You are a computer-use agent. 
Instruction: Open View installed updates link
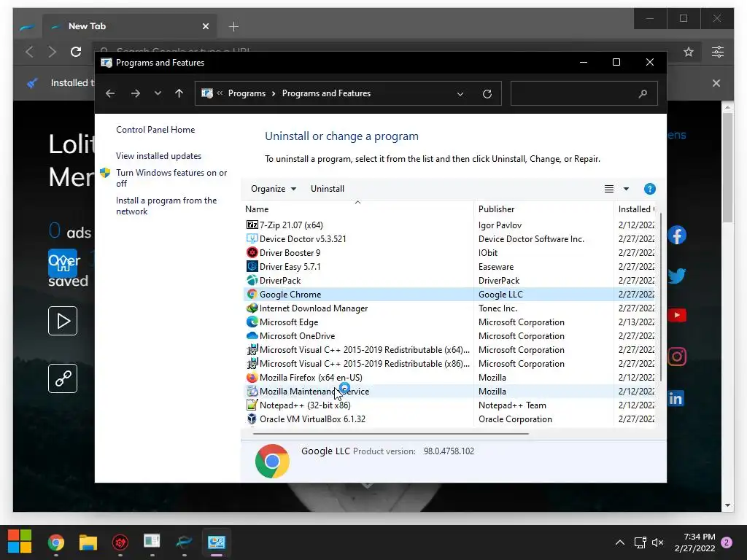point(158,156)
